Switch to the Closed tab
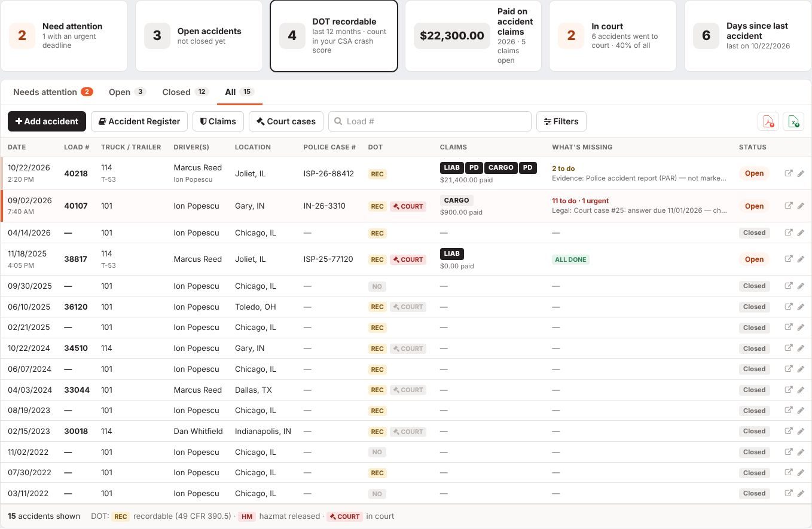The width and height of the screenshot is (812, 529). [185, 92]
